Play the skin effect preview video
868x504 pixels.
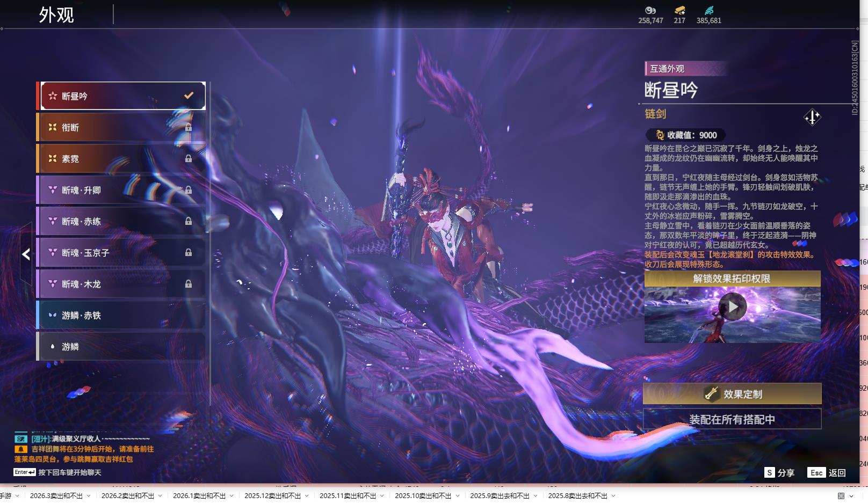click(x=733, y=306)
